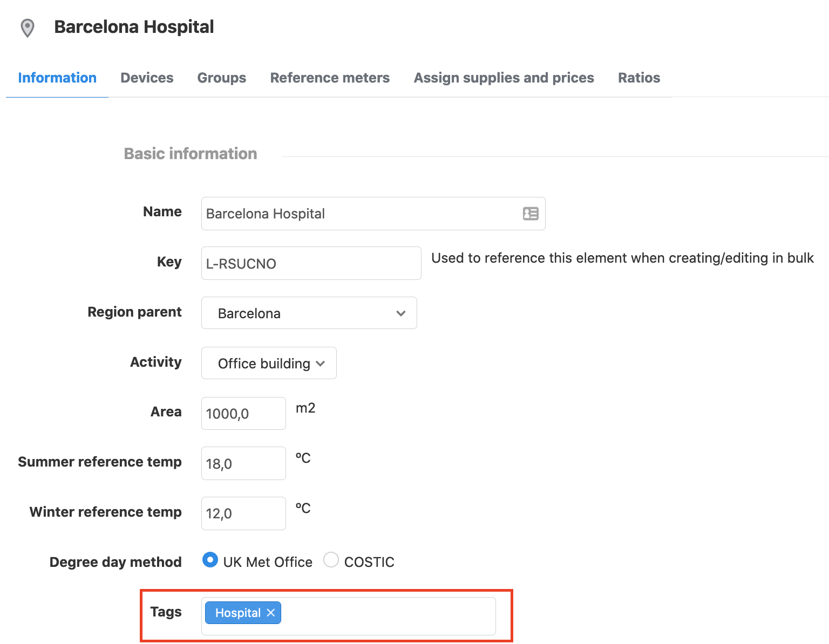The width and height of the screenshot is (829, 644).
Task: View the Ratios tab
Action: coord(639,78)
